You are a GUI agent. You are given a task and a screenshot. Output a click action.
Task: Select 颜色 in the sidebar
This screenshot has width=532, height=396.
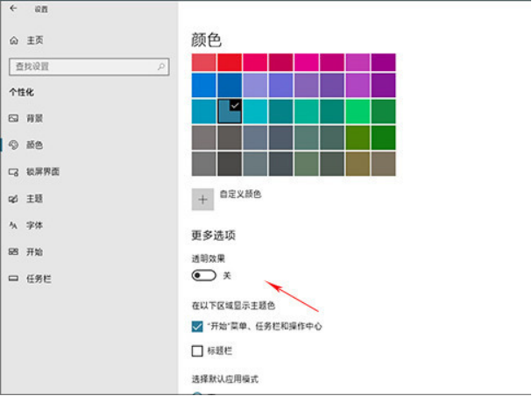click(x=34, y=145)
